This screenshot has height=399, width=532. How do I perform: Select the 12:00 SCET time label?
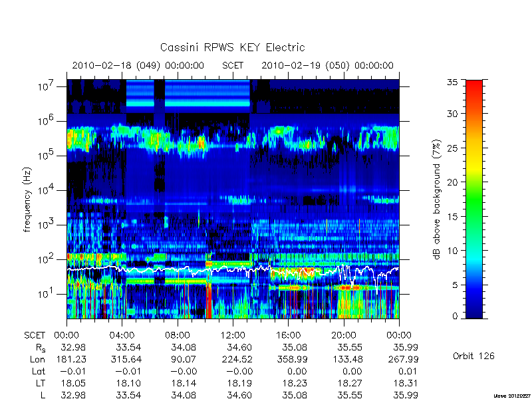pos(233,336)
